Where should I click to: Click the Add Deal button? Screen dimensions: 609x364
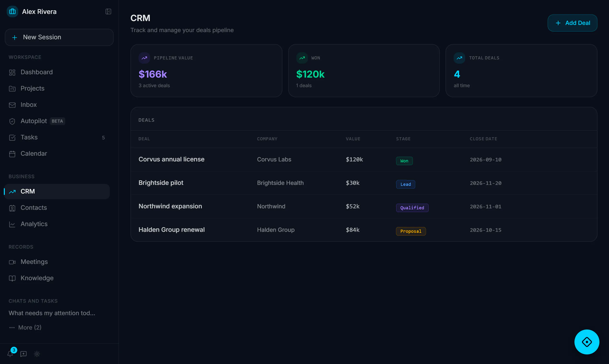(572, 23)
